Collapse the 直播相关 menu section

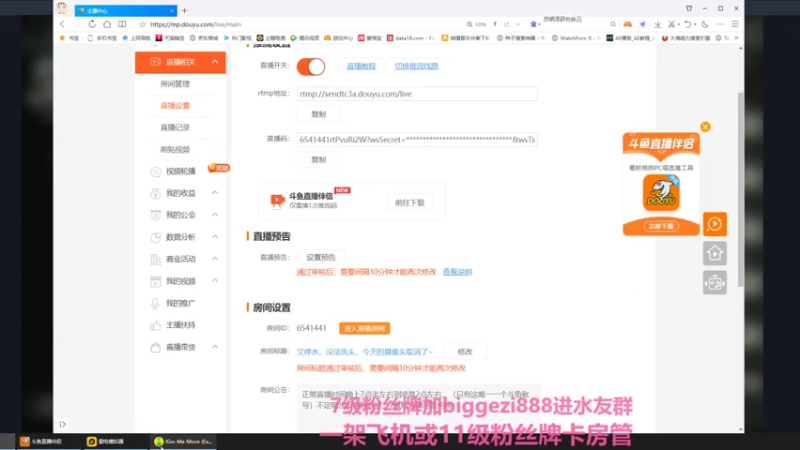pyautogui.click(x=215, y=62)
